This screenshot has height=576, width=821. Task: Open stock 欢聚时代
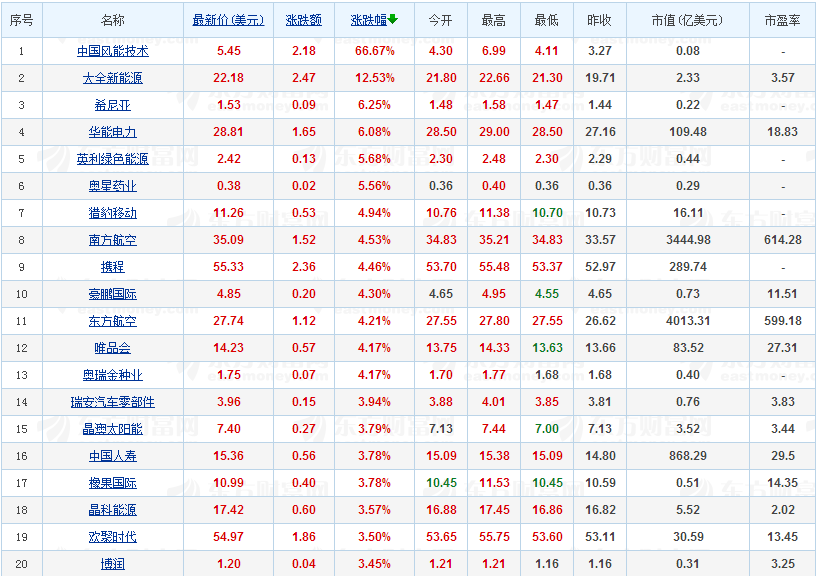[x=113, y=537]
